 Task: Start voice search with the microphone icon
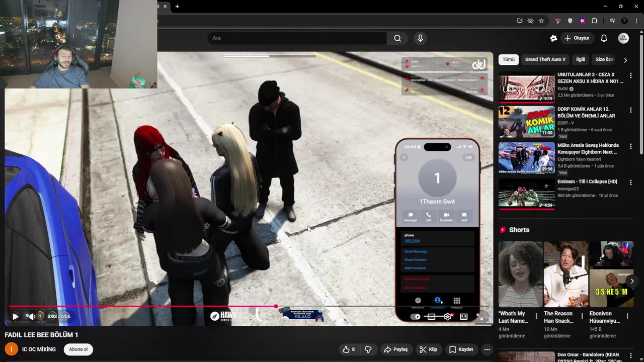tap(420, 38)
